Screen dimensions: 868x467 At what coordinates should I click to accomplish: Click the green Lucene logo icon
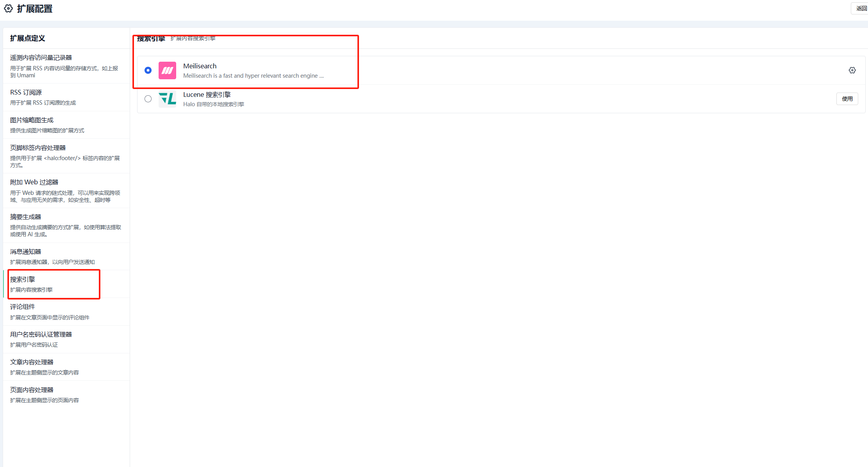[x=167, y=99]
